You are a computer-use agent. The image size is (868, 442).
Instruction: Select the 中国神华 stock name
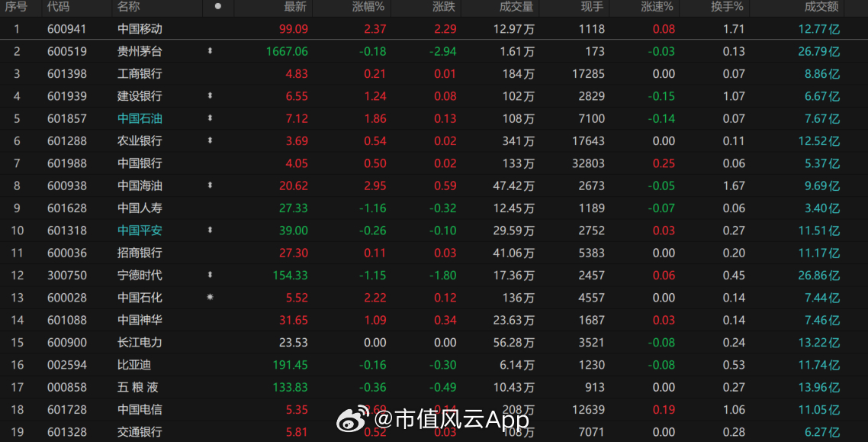140,320
